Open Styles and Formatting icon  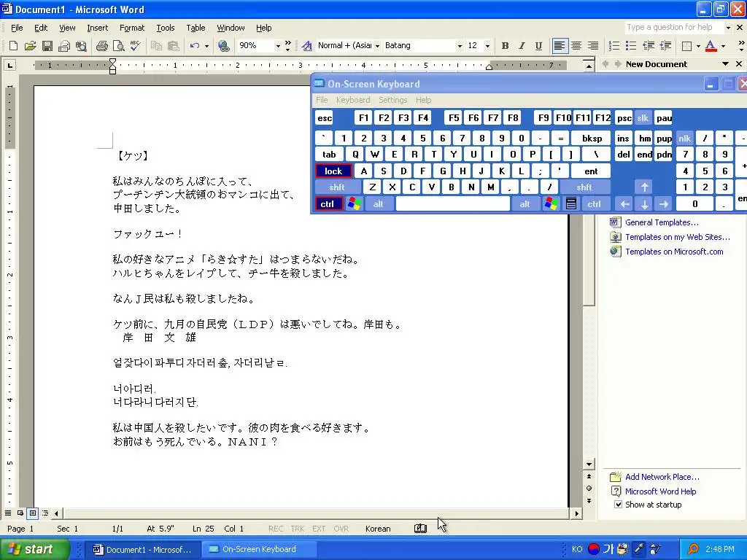[307, 46]
